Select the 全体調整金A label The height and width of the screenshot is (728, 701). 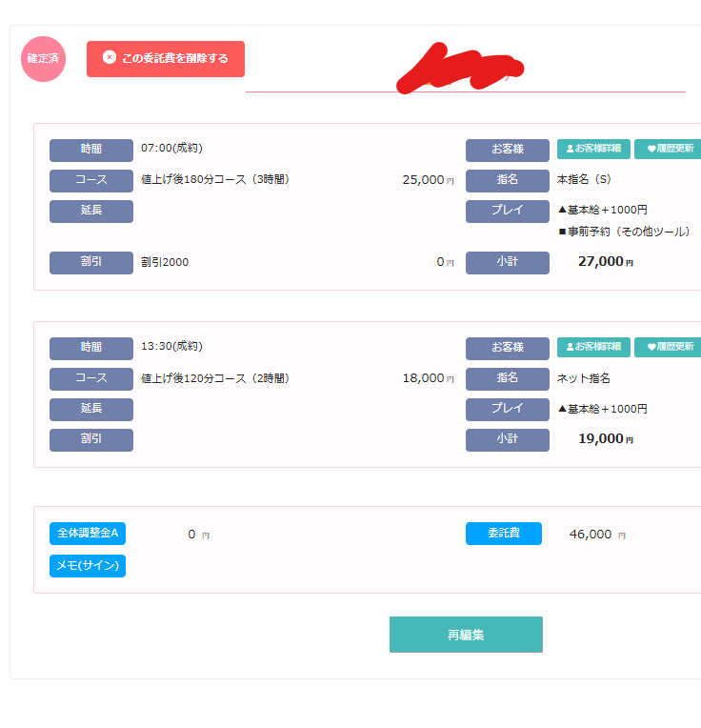(88, 534)
